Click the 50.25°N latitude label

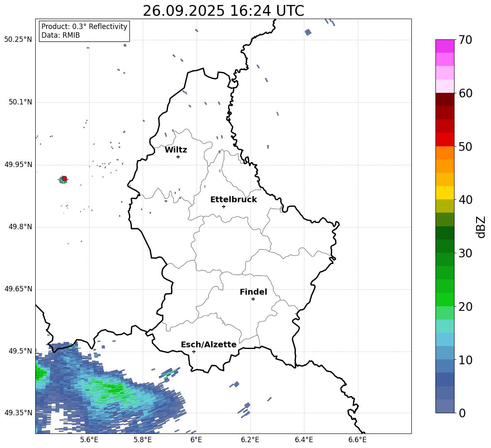[x=18, y=40]
